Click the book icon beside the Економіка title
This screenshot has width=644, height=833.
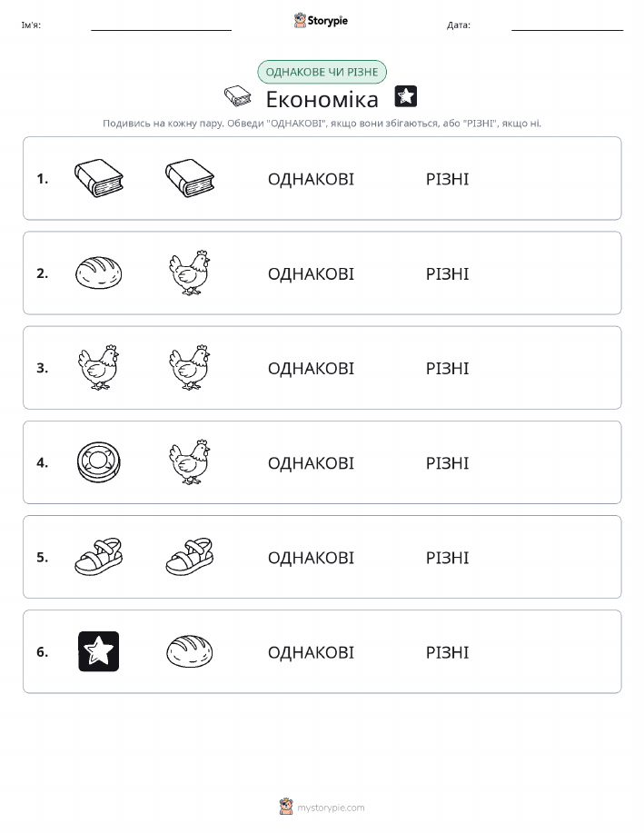click(x=237, y=96)
